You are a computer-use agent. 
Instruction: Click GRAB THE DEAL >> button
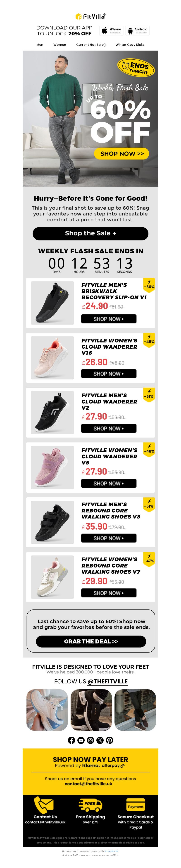[x=91, y=641]
